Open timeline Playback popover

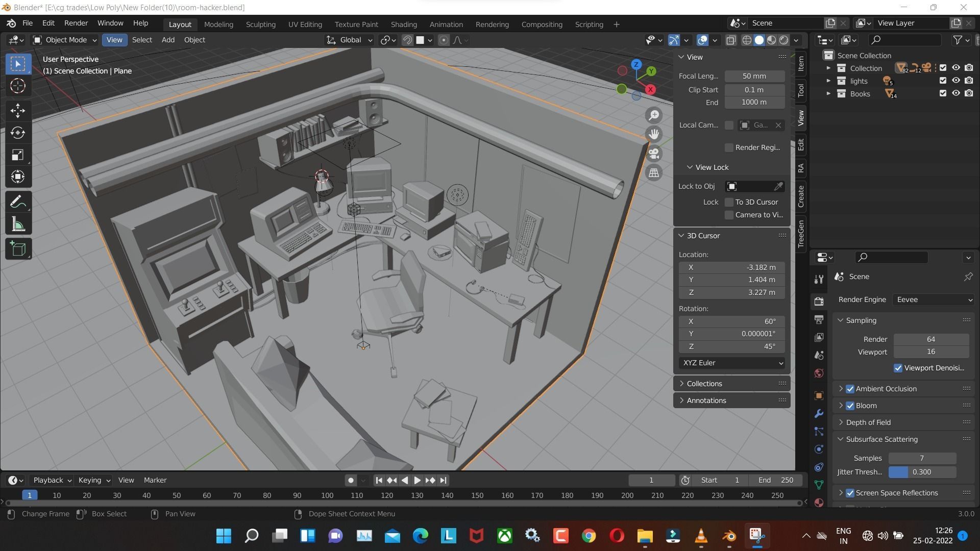(52, 480)
